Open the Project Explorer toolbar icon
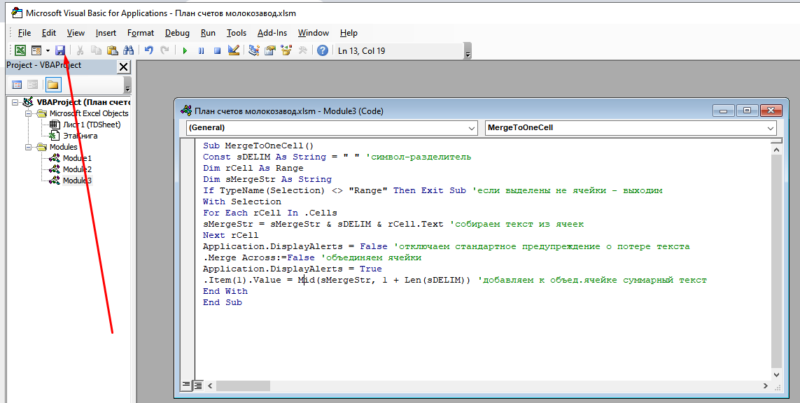Screen dimensions: 800x403 [x=254, y=51]
